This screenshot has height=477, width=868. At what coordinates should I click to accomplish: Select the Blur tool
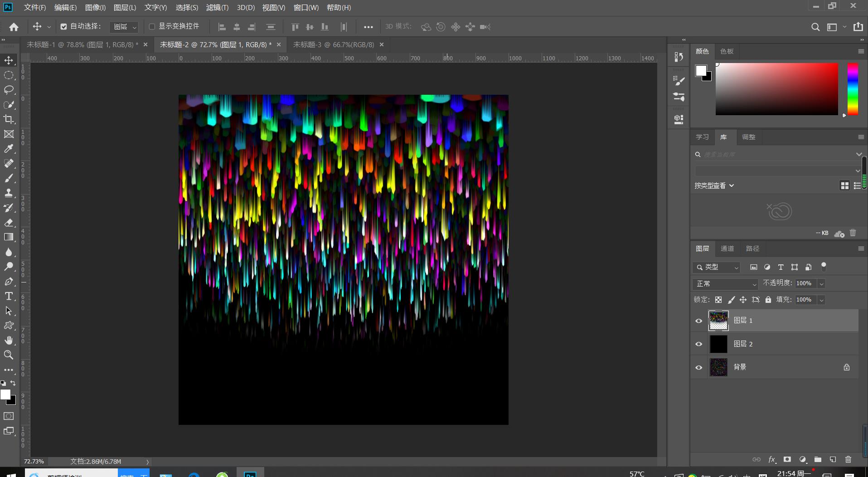[9, 252]
